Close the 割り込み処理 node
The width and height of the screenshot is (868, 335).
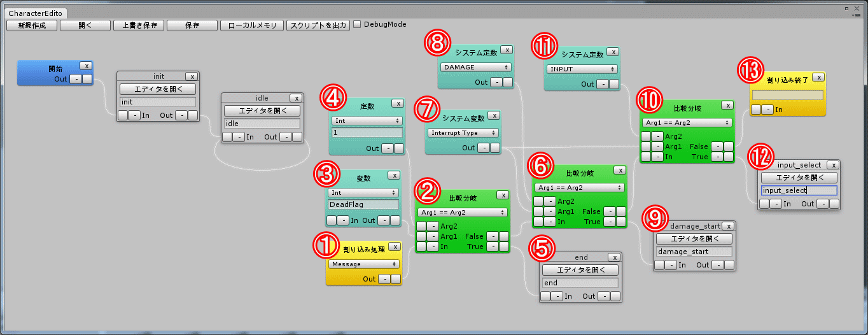tap(395, 246)
